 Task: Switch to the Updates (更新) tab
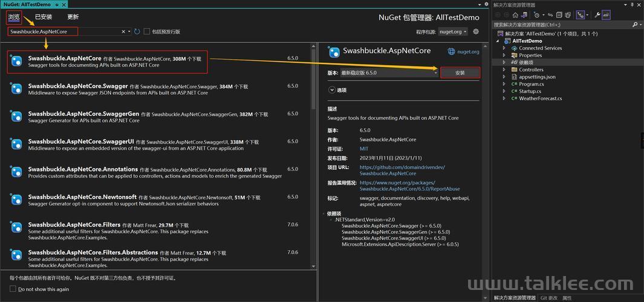point(73,18)
